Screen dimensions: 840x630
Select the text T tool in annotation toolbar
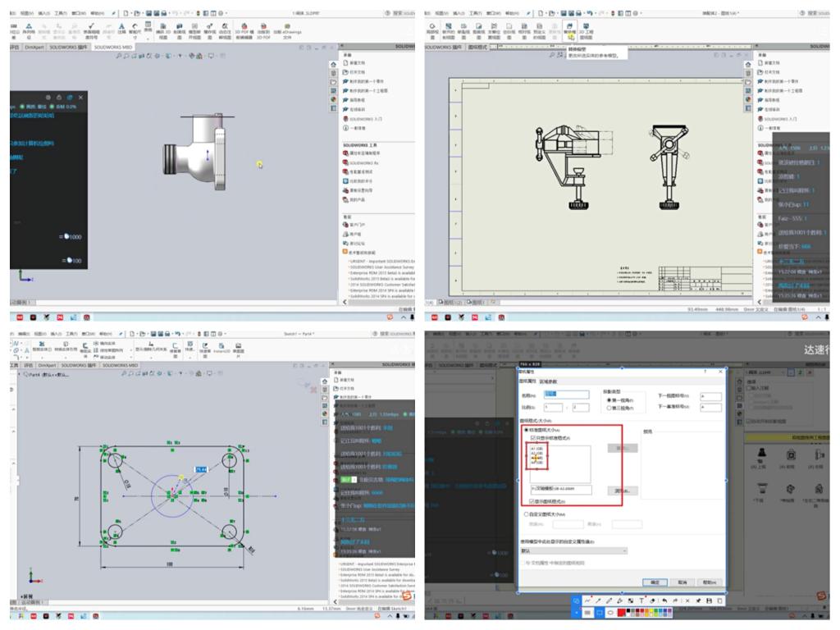click(x=641, y=600)
